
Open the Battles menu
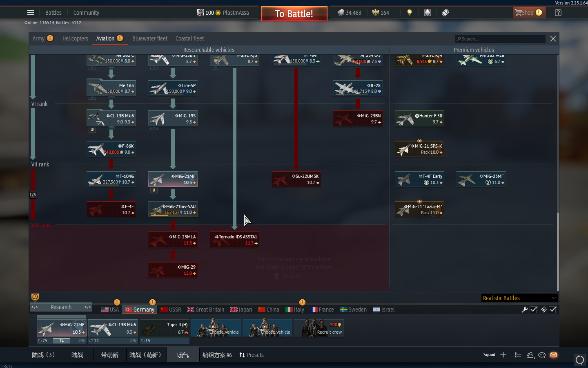[x=53, y=13]
